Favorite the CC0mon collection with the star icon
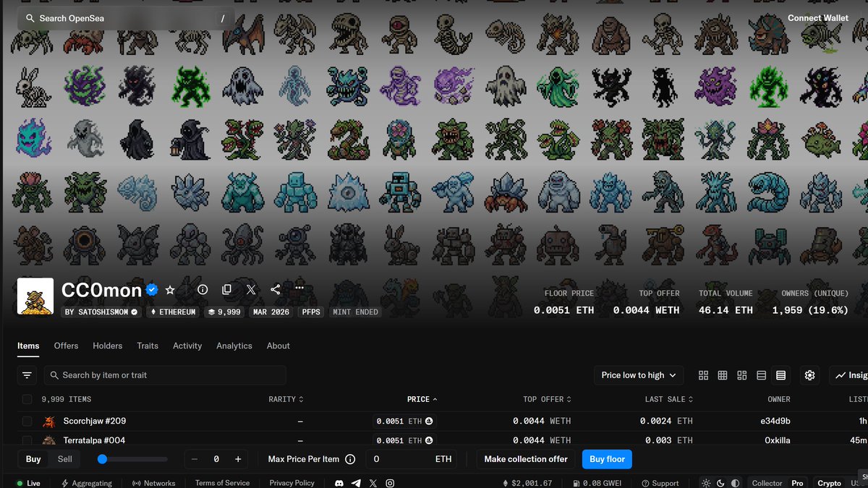Screen dimensions: 868x488 click(170, 289)
